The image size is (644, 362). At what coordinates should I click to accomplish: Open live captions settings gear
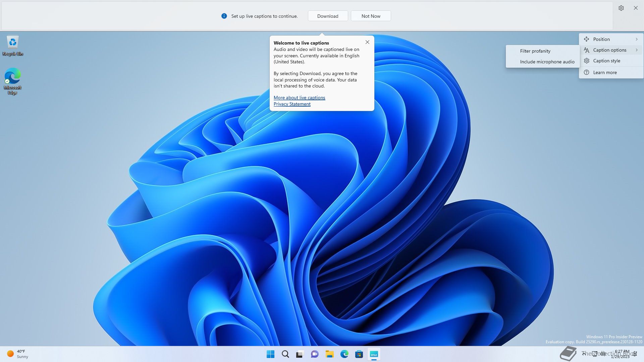(x=621, y=8)
